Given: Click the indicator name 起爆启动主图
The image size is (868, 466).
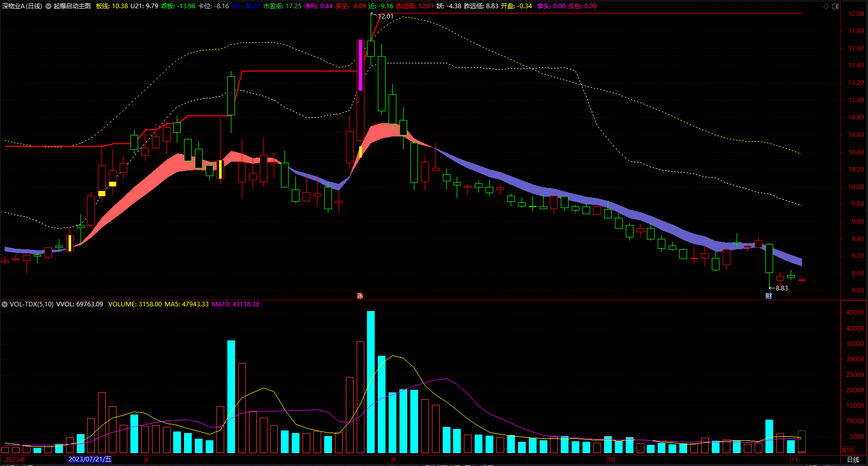Looking at the screenshot, I should pyautogui.click(x=72, y=6).
